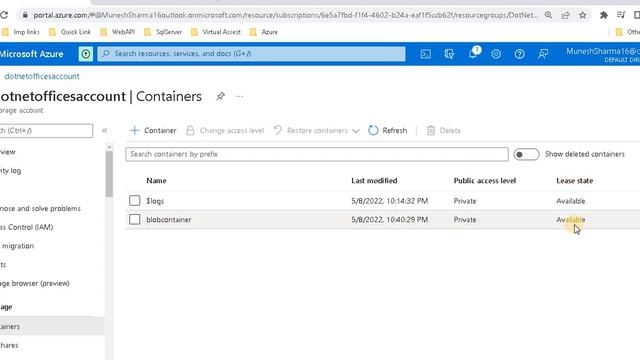640x360 pixels.
Task: Reload the browser page
Action: tap(4, 15)
